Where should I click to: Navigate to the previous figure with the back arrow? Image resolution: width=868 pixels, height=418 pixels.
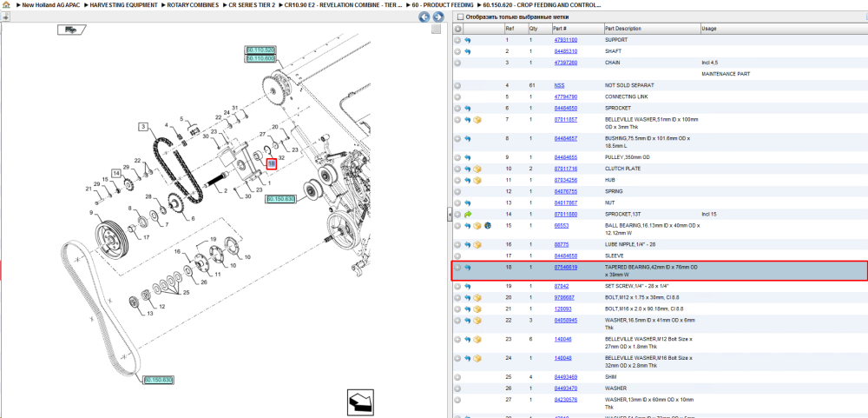(x=424, y=17)
